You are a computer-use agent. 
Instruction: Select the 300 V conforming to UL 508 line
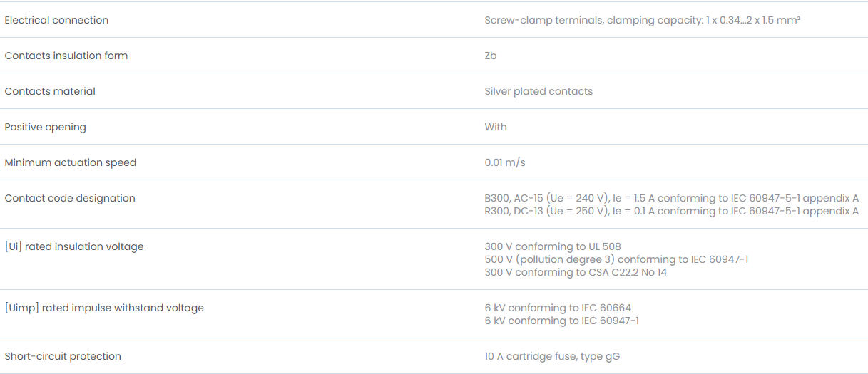[553, 246]
